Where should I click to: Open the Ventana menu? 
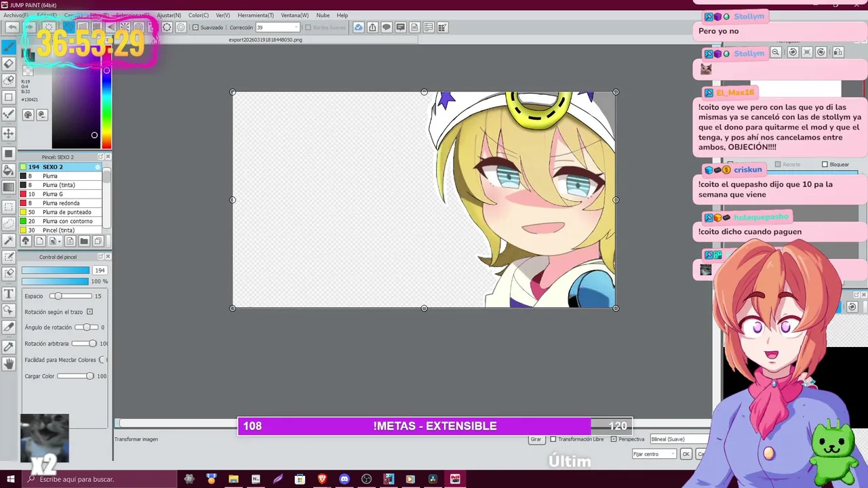[x=294, y=15]
